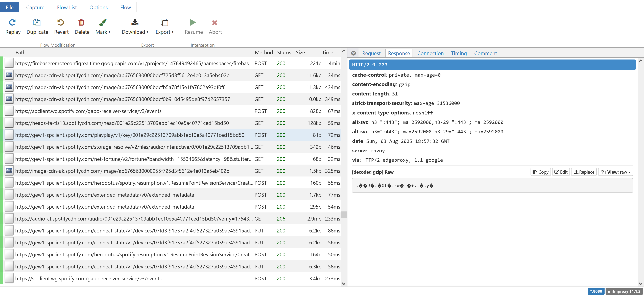Click the green Resume play icon
The width and height of the screenshot is (644, 296).
193,23
